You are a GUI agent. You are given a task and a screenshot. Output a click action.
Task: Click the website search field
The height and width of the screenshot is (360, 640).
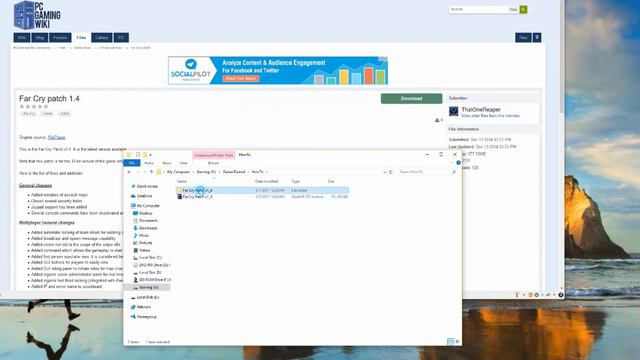pos(478,9)
